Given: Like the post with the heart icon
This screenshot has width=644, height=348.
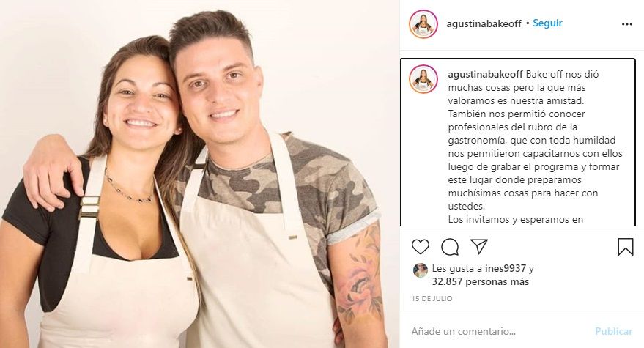Looking at the screenshot, I should [420, 246].
